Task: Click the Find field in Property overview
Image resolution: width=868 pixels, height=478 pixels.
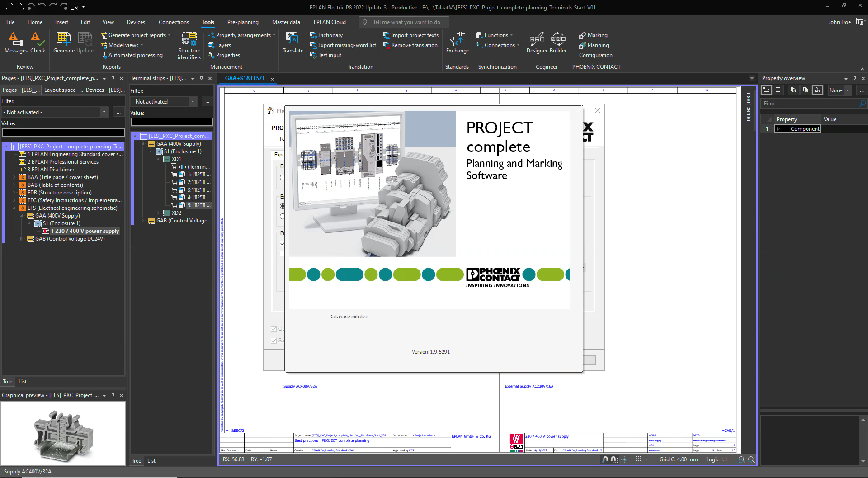Action: click(x=809, y=104)
